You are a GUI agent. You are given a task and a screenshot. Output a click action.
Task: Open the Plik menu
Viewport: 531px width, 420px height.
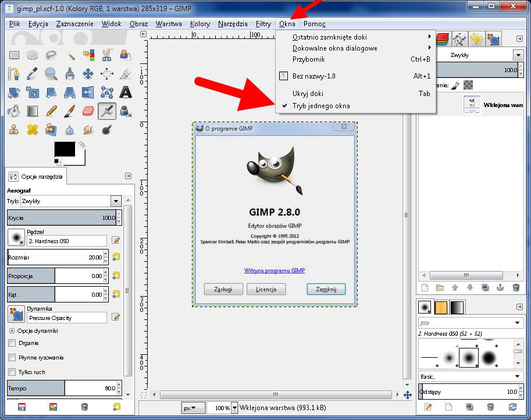[x=15, y=24]
